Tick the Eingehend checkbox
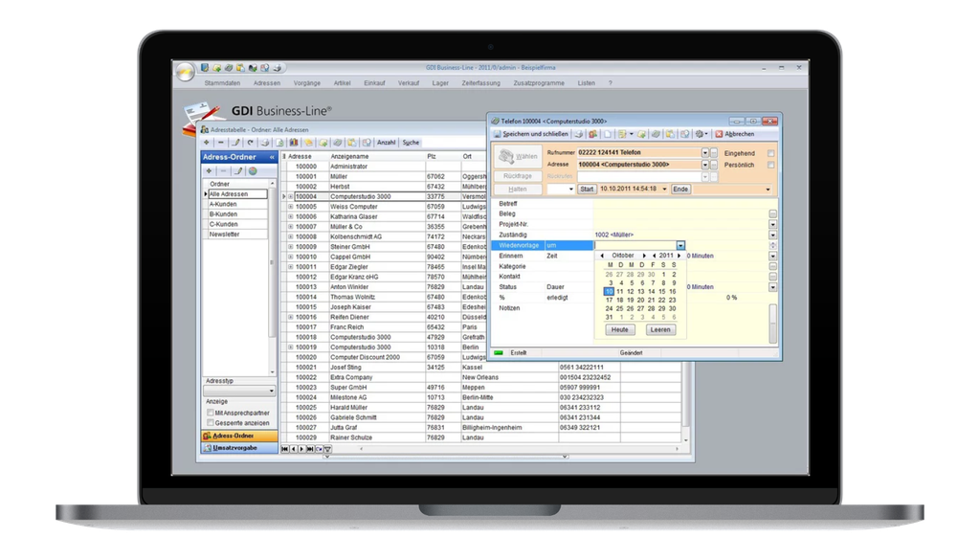 tap(770, 153)
